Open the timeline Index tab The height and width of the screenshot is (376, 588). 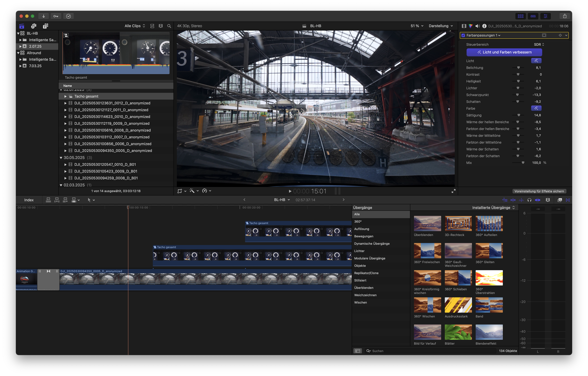pyautogui.click(x=29, y=200)
